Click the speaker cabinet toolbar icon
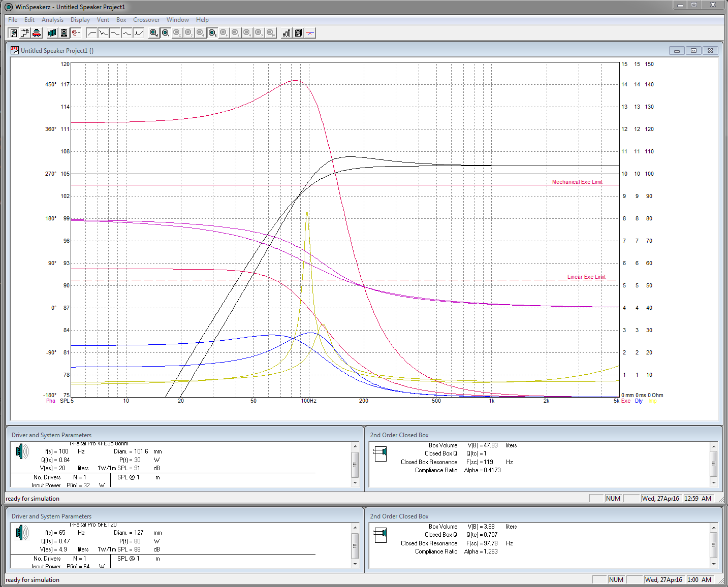This screenshot has width=728, height=587. pos(64,33)
